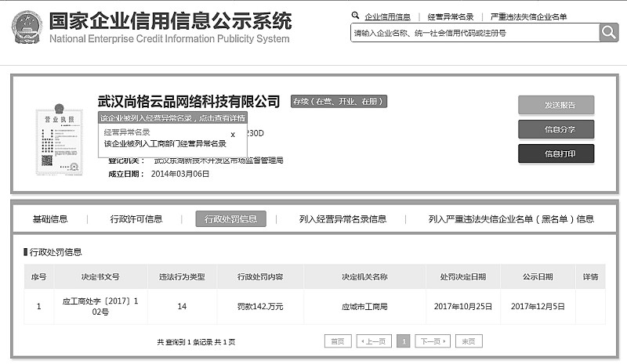Open the business license thumbnail image
This screenshot has width=627, height=364.
pos(59,139)
